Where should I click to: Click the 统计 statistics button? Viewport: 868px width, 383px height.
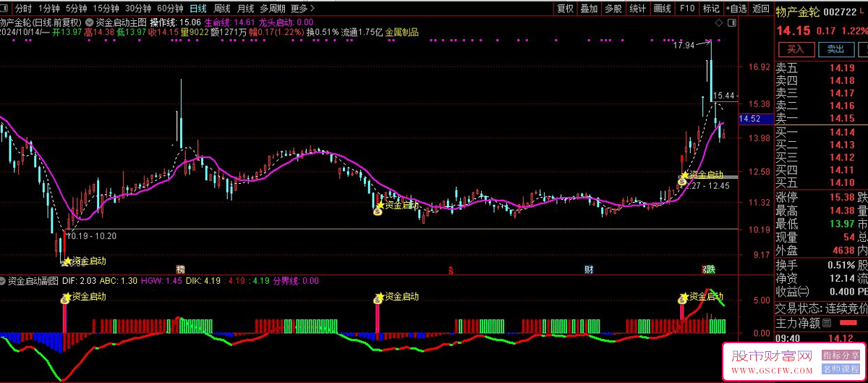pos(637,9)
